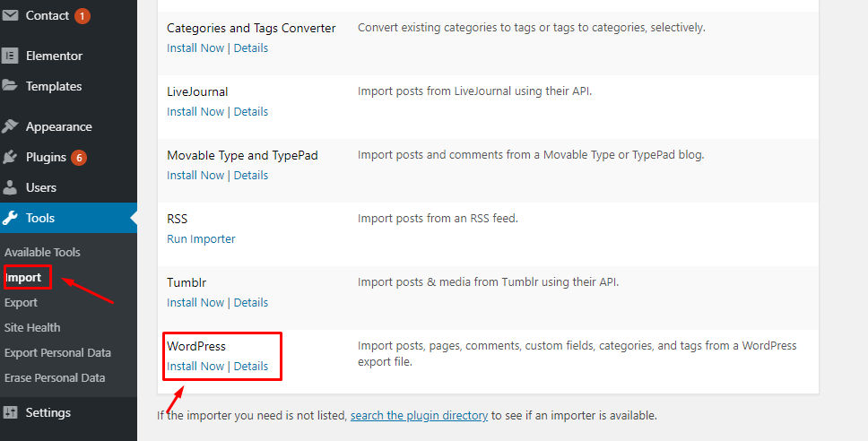This screenshot has width=868, height=441.
Task: View Details for the WordPress importer
Action: [x=251, y=366]
